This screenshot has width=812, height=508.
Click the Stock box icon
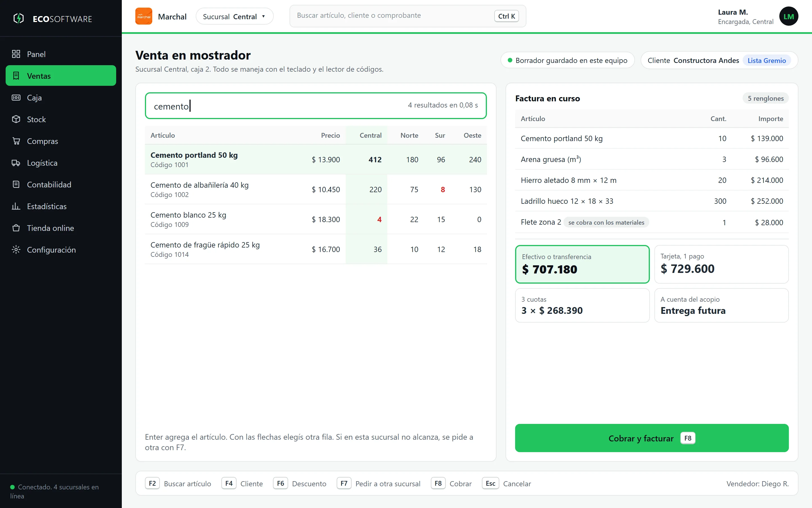point(16,119)
